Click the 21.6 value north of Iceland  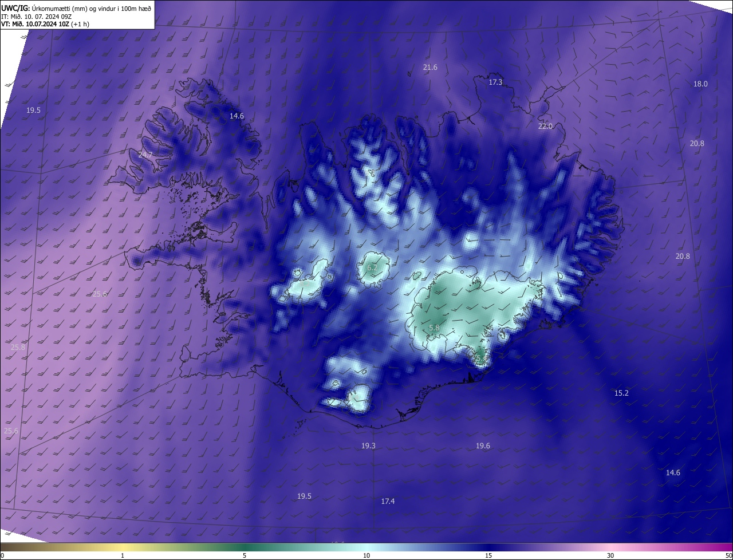click(x=430, y=68)
